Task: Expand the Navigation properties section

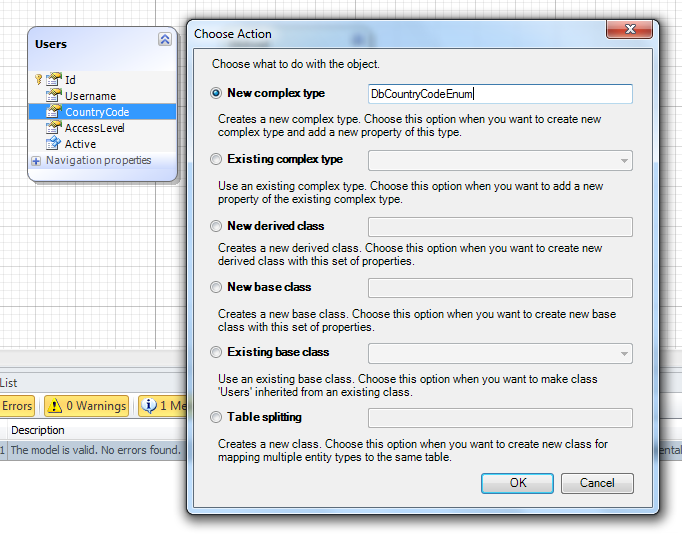Action: coord(37,161)
